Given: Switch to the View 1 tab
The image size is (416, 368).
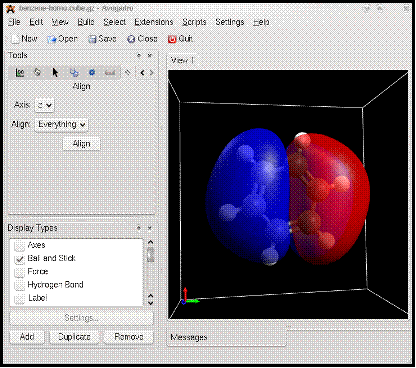Looking at the screenshot, I should pos(182,61).
